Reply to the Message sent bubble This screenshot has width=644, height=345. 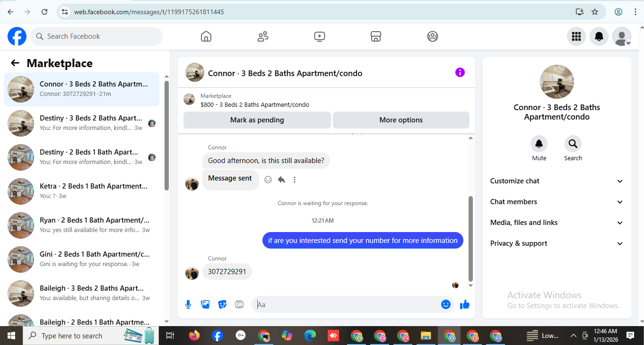(281, 180)
